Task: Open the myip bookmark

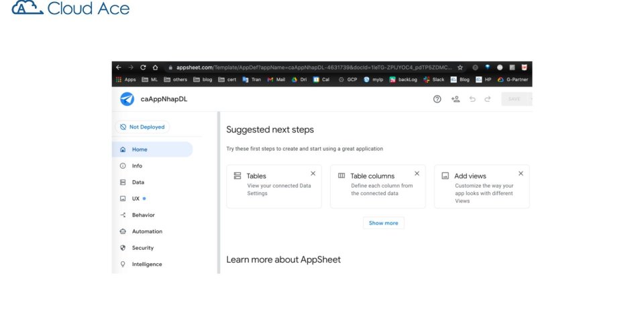Action: [x=374, y=80]
